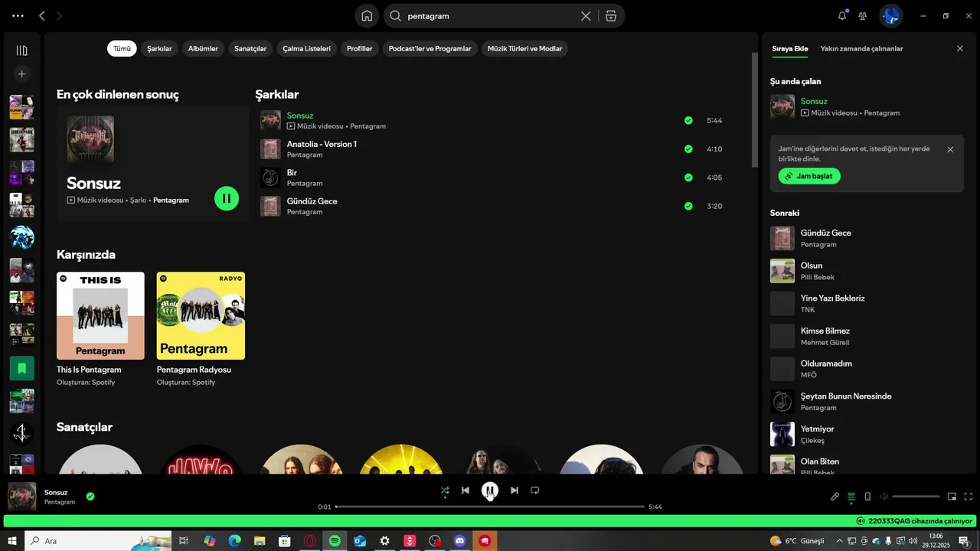Seek within the Sonsuz progress bar

coord(490,507)
